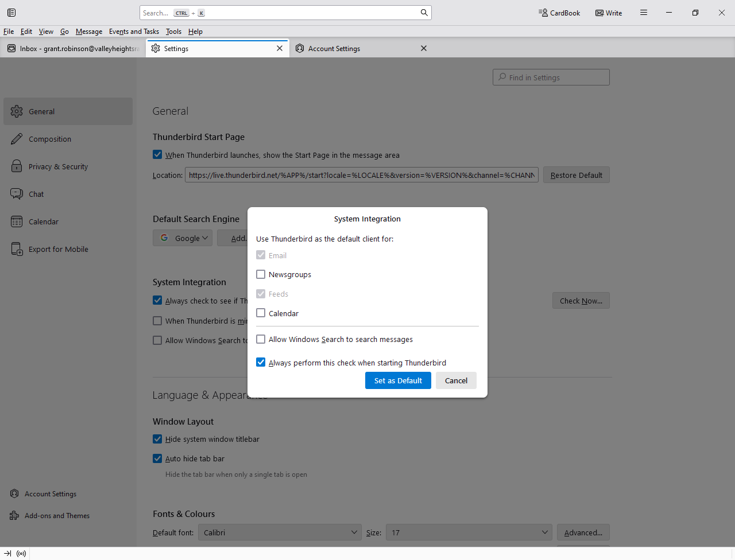Click the Privacy & Security lock icon
Viewport: 735px width, 560px height.
(17, 166)
